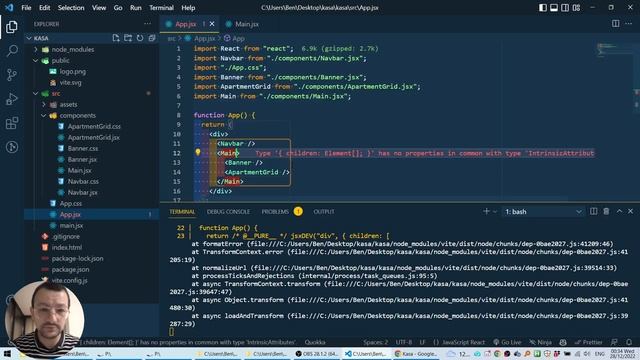This screenshot has width=640, height=360.
Task: Close the terminal panel
Action: 631,211
